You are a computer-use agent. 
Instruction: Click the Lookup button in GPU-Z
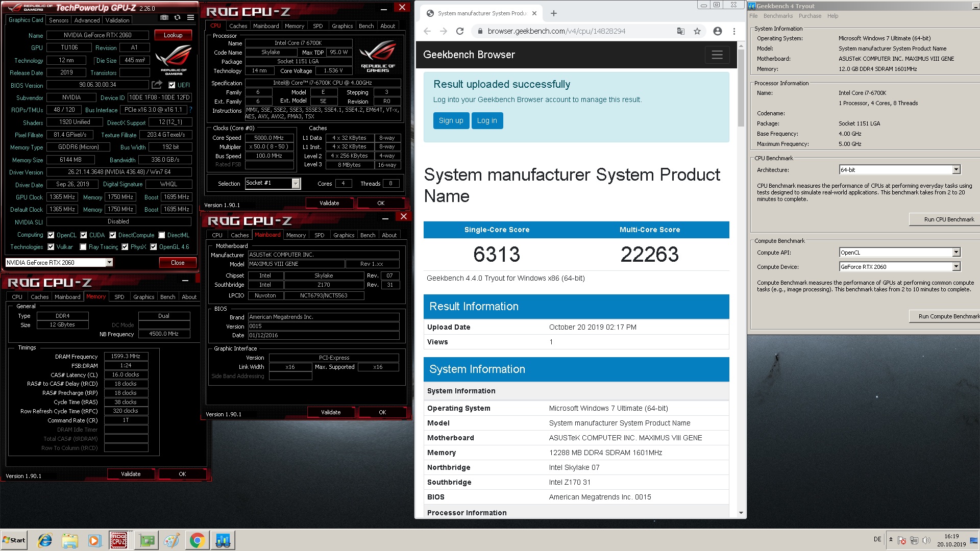(x=173, y=35)
